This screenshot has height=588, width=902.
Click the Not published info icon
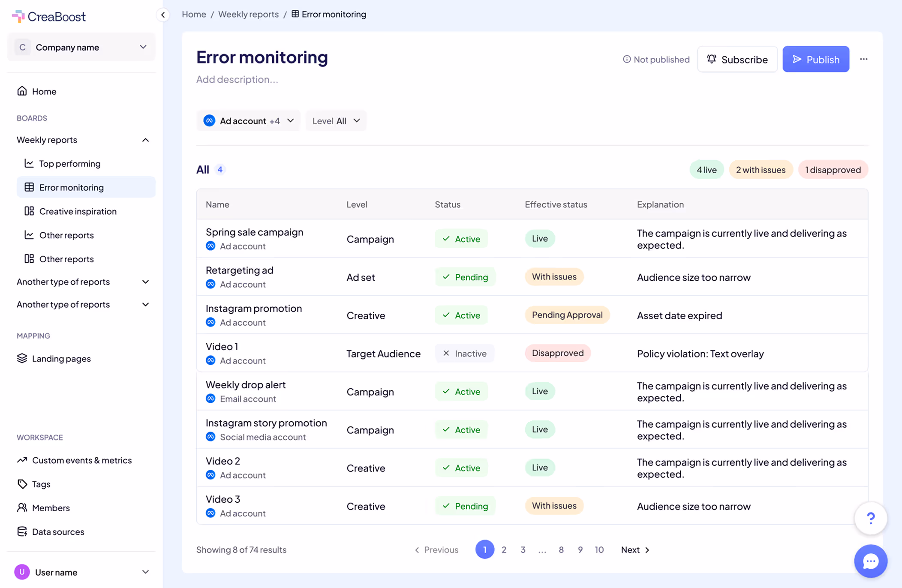pos(627,59)
